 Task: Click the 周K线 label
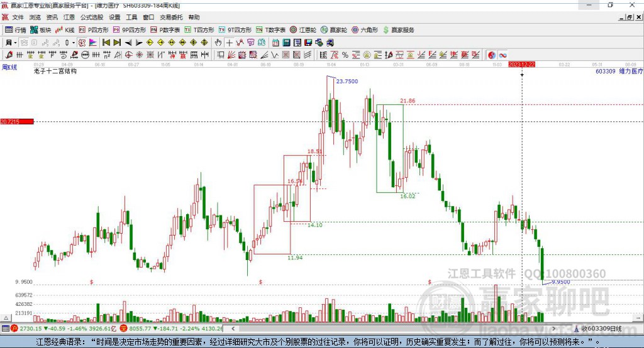(9, 67)
